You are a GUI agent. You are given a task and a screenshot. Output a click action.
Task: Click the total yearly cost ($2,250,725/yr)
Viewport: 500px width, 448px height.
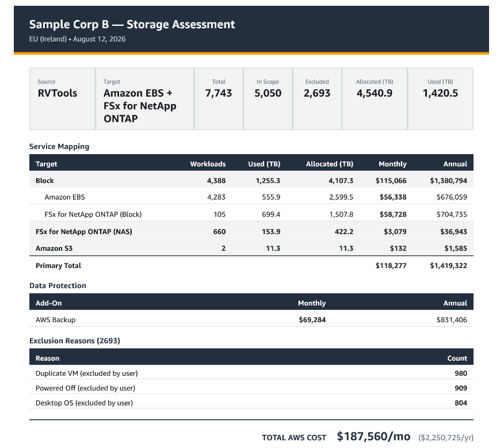(x=446, y=438)
